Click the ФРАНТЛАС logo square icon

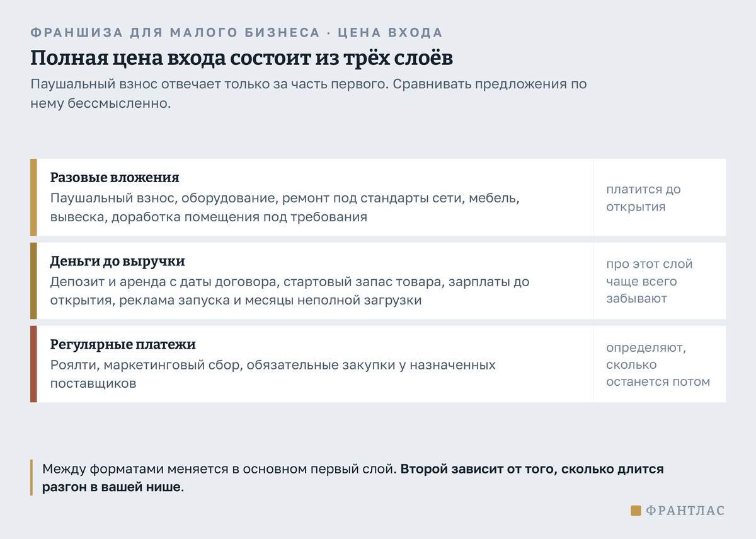coord(636,510)
